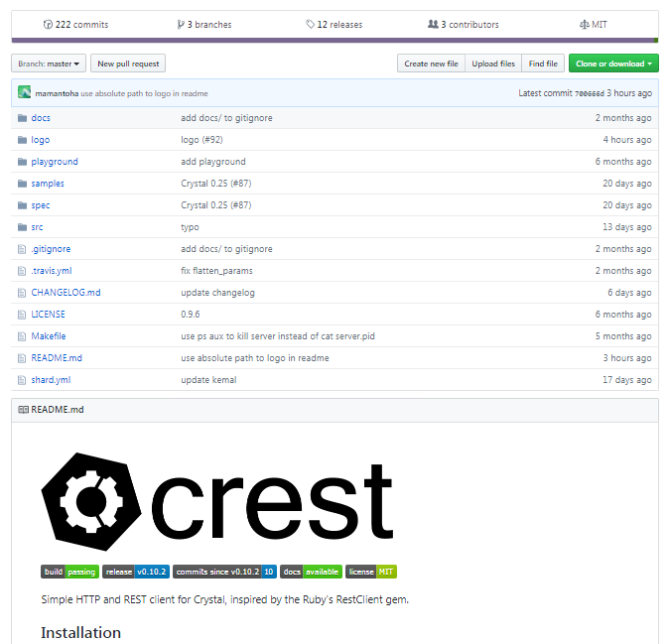Click the docs available badge
Image resolution: width=668 pixels, height=644 pixels.
coord(311,572)
